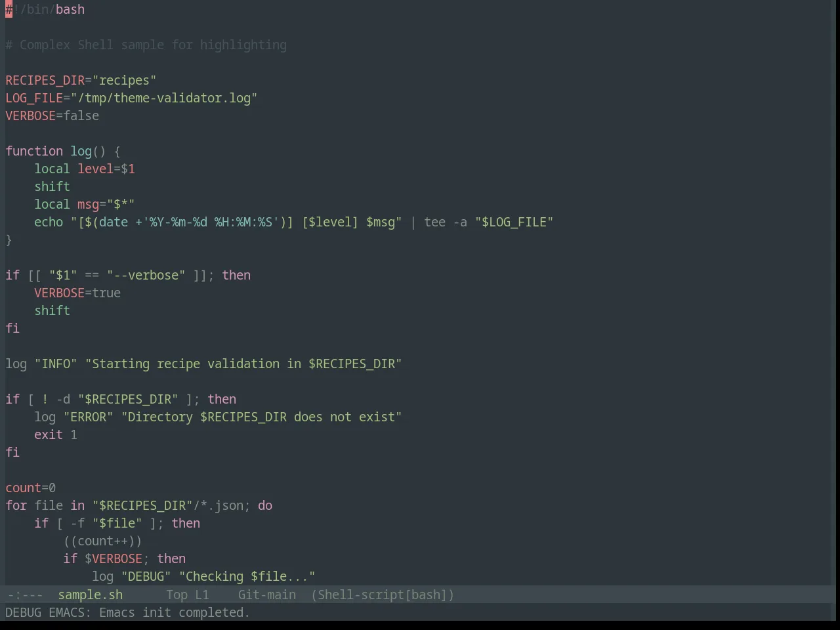Place cursor on the shebang bash word

pyautogui.click(x=70, y=9)
